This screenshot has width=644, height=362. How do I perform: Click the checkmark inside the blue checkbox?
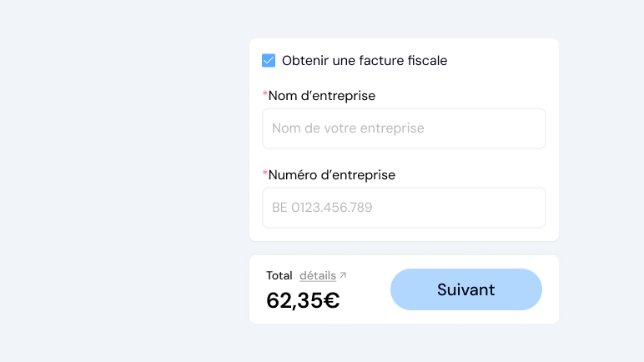(269, 61)
